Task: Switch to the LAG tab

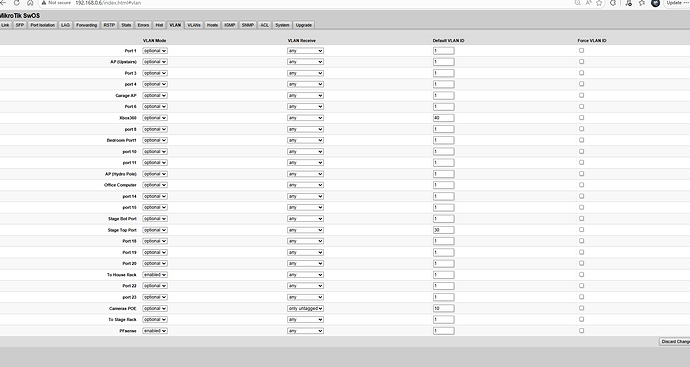Action: coord(65,25)
